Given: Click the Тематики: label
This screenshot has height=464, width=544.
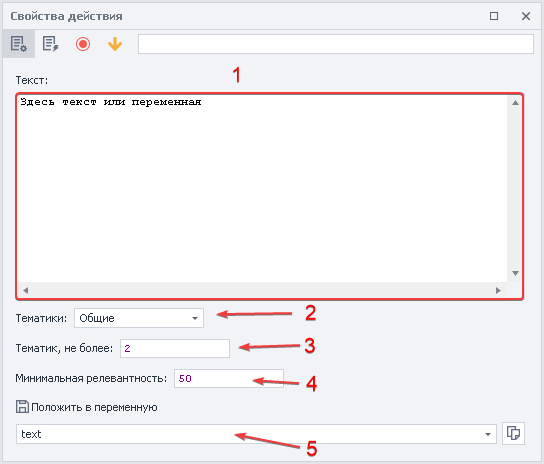Looking at the screenshot, I should 41,318.
